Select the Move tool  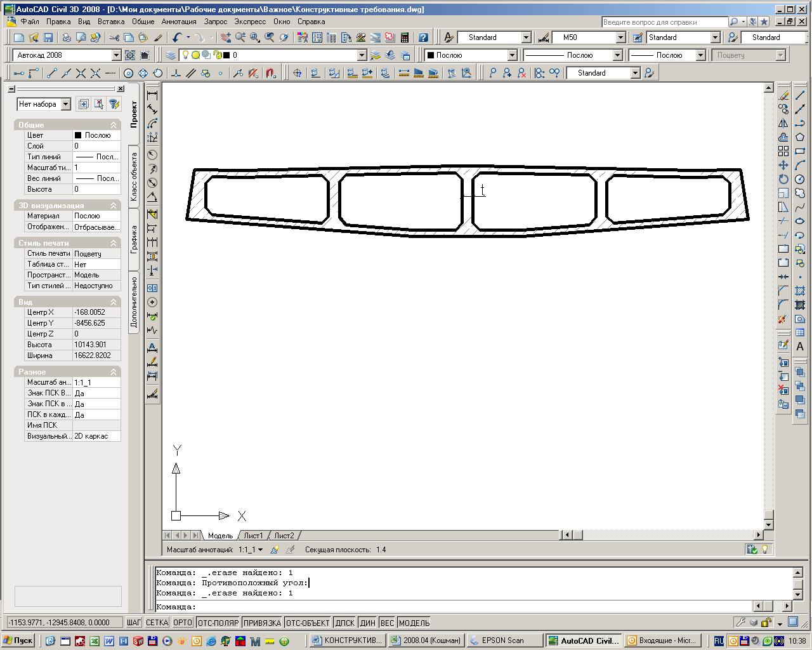pos(783,165)
